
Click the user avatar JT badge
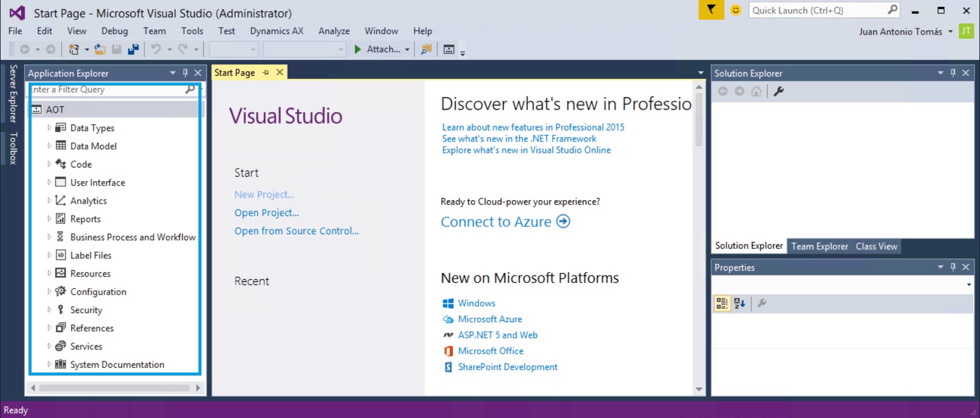pos(966,31)
